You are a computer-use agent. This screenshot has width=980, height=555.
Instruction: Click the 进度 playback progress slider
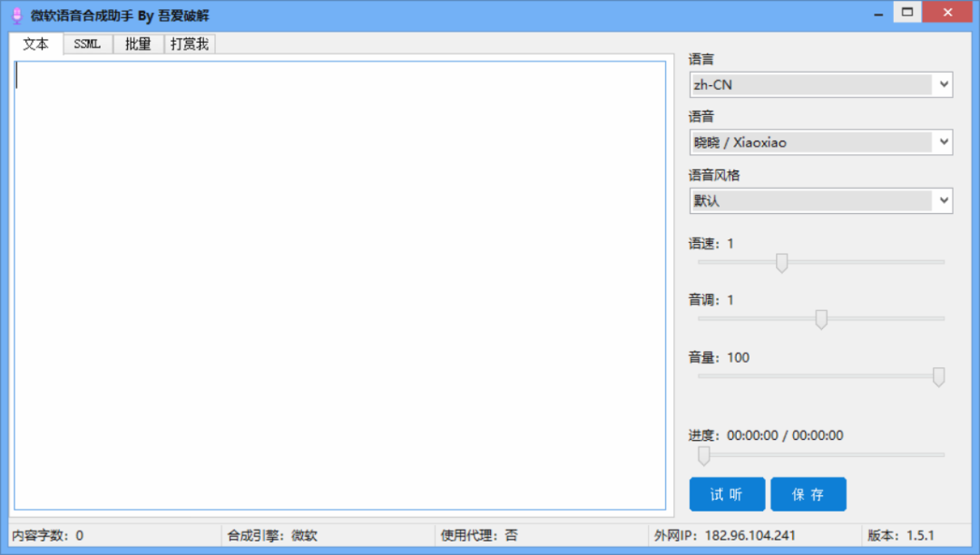click(703, 456)
